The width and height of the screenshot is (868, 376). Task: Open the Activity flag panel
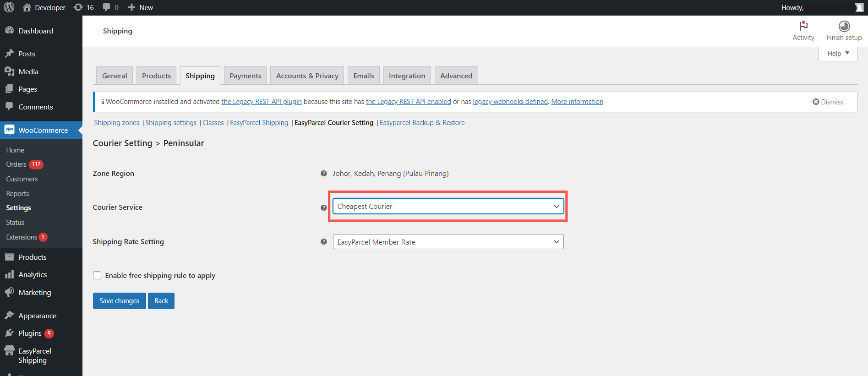click(x=803, y=31)
